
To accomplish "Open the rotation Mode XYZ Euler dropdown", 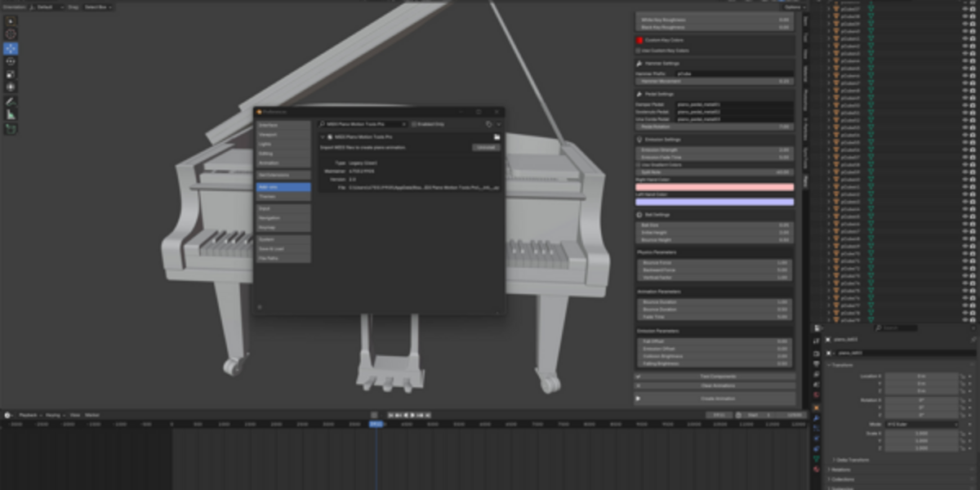I will click(922, 425).
